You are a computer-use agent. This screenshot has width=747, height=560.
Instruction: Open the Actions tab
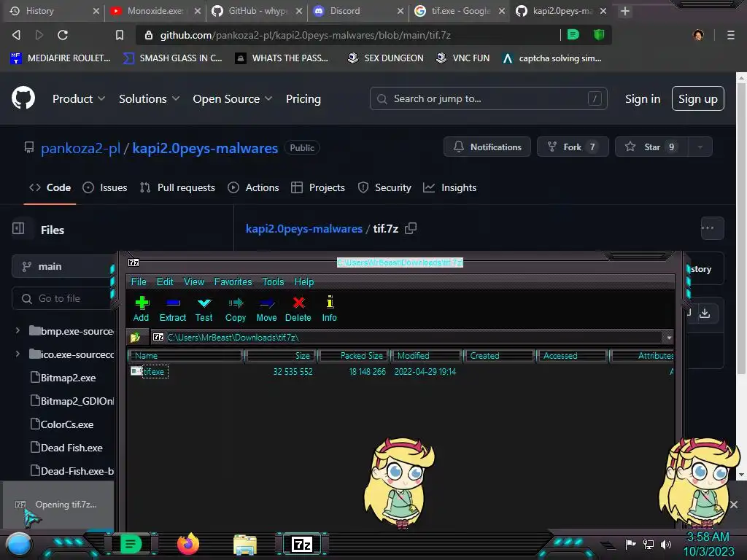[x=253, y=187]
